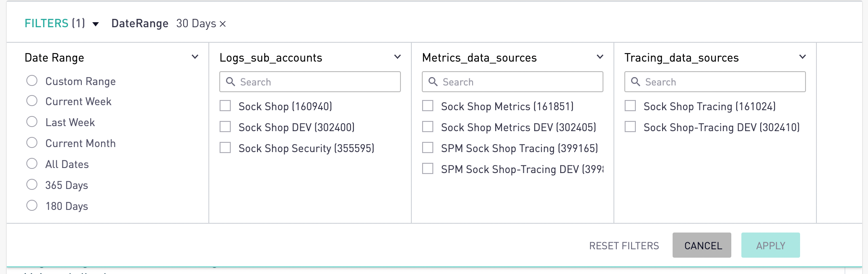Click the CANCEL button

[x=702, y=246]
